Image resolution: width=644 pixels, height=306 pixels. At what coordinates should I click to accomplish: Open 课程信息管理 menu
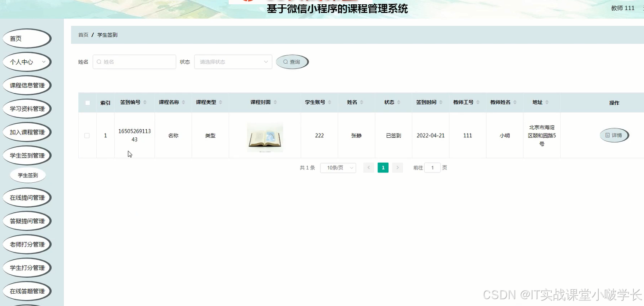[27, 85]
